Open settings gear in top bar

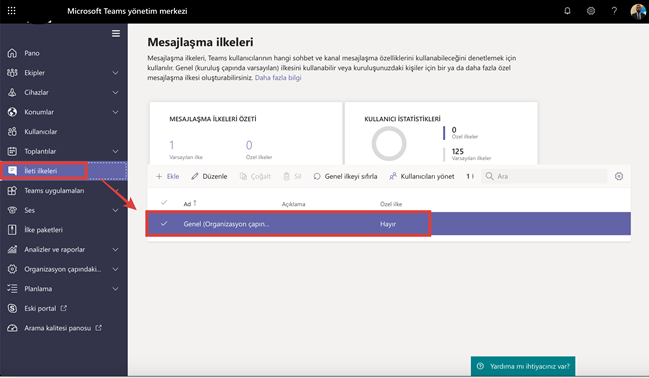[591, 11]
